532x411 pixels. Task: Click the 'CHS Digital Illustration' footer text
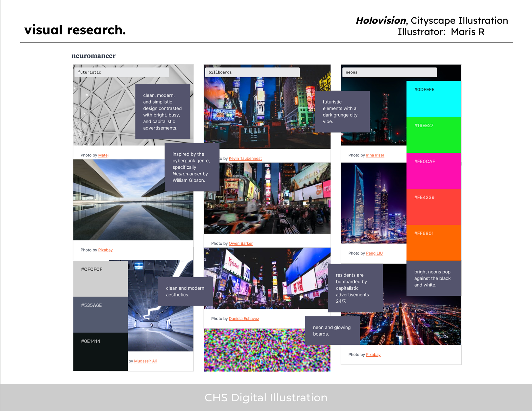266,397
